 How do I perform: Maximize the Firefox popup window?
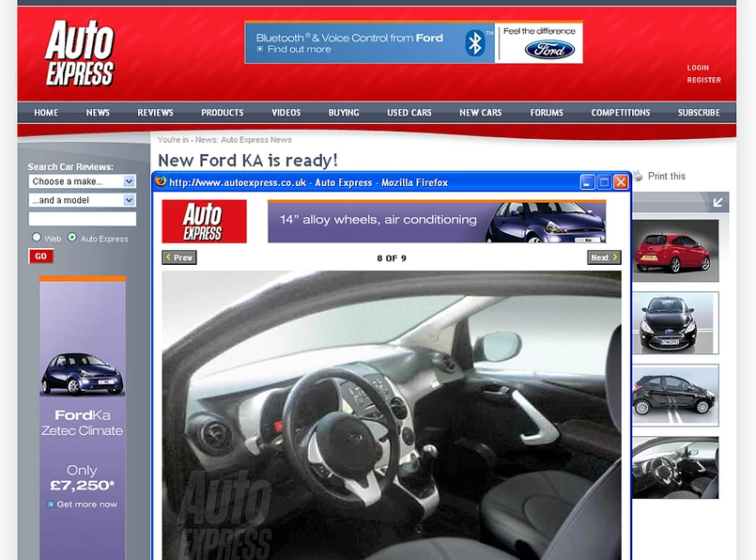pyautogui.click(x=604, y=182)
